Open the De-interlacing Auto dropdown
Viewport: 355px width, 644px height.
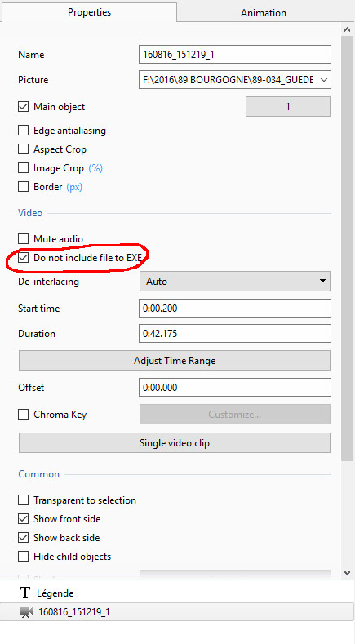235,282
